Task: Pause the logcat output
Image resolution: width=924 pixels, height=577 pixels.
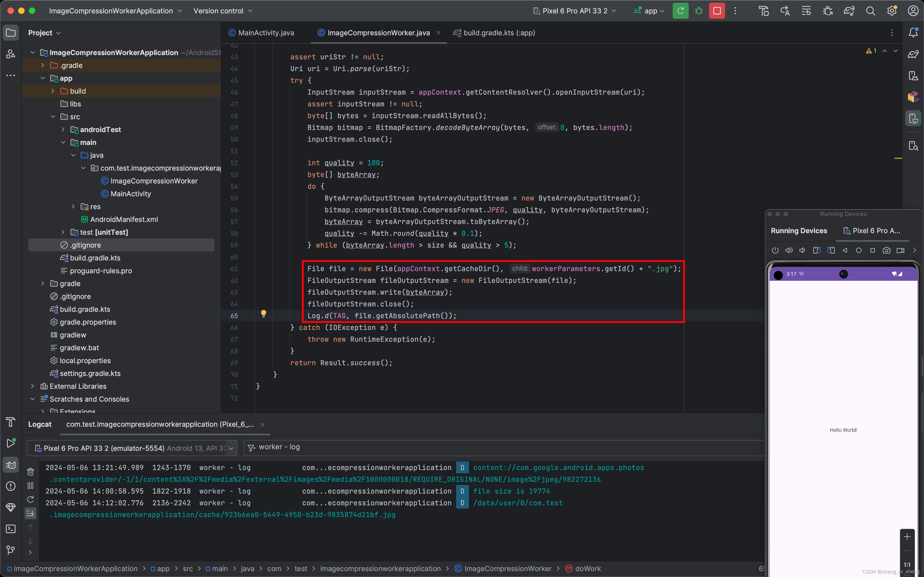Action: (30, 485)
